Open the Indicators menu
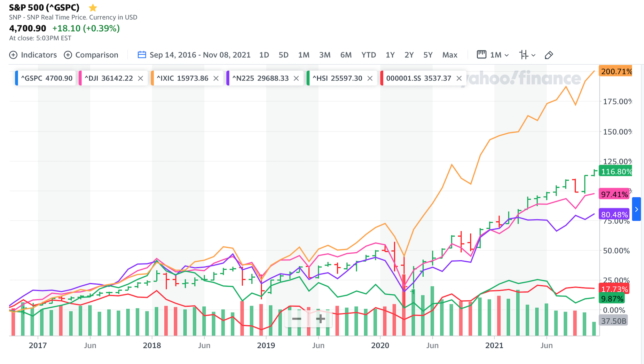Viewport: 644px width, 364px height. click(39, 55)
